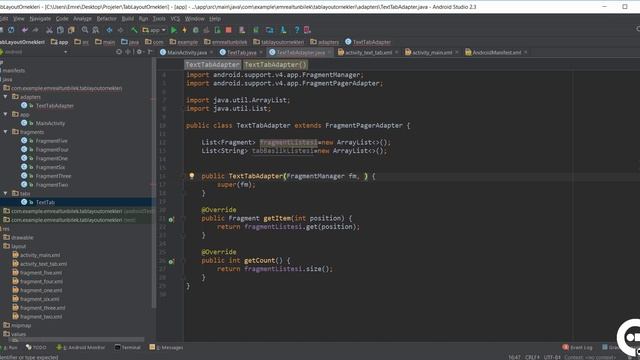This screenshot has width=640, height=360.
Task: Open the Navigate menu
Action: 40,19
